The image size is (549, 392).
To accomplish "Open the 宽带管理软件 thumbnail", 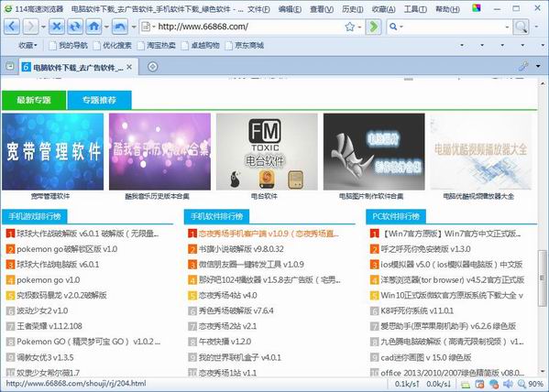I will (x=52, y=151).
